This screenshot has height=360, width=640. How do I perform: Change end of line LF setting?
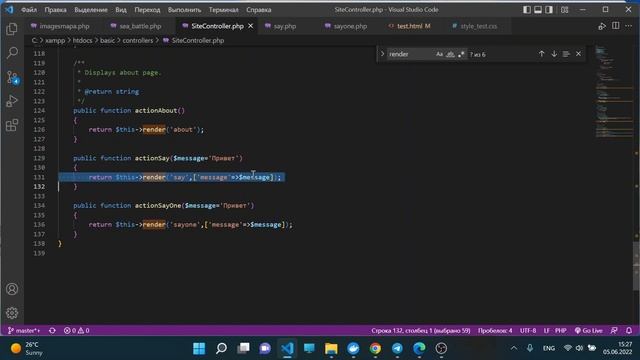546,331
